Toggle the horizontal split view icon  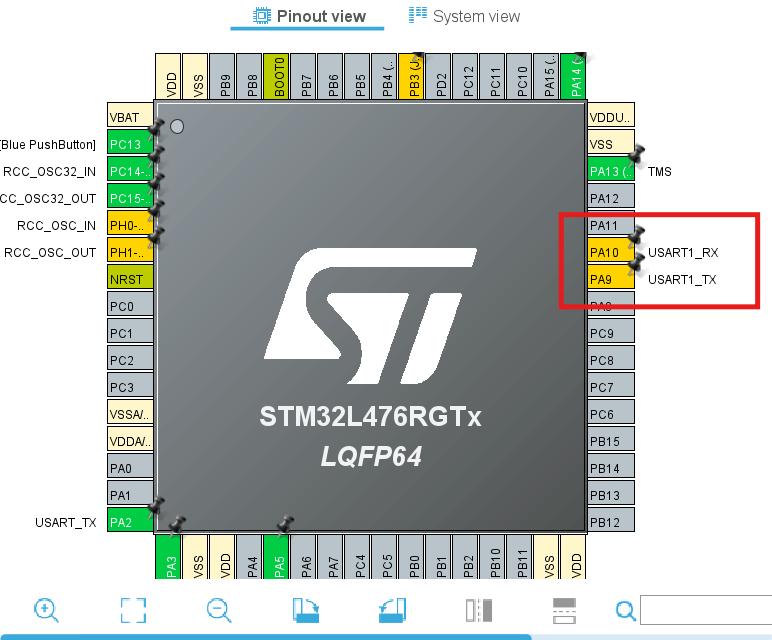coord(564,610)
